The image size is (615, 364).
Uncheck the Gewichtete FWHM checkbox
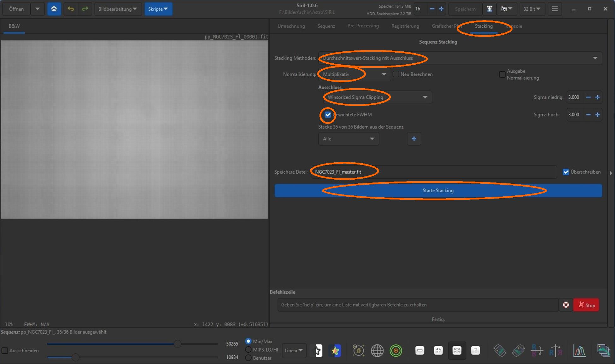328,115
